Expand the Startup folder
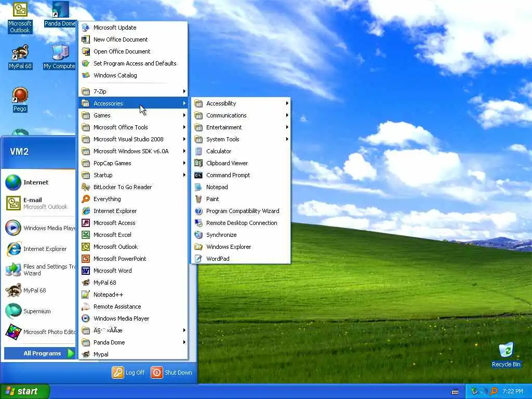 pyautogui.click(x=133, y=175)
